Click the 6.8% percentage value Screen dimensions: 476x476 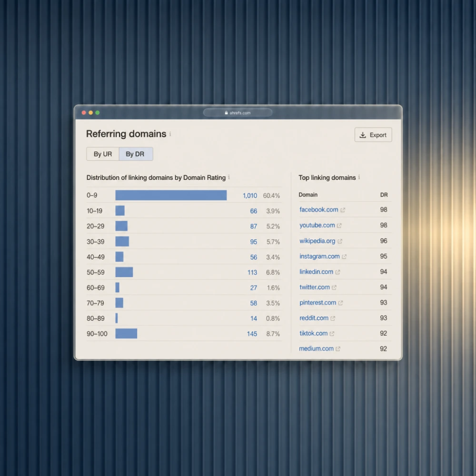click(273, 273)
